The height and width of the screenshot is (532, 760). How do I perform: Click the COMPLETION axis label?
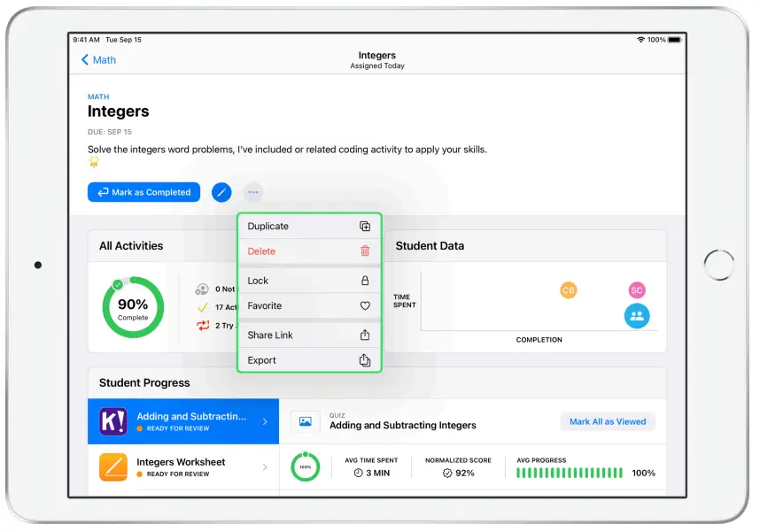point(539,340)
